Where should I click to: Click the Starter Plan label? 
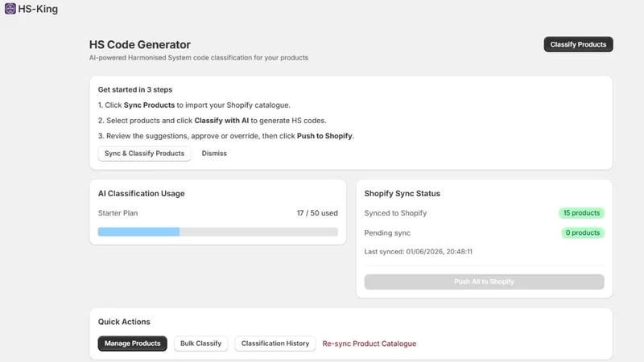point(118,213)
